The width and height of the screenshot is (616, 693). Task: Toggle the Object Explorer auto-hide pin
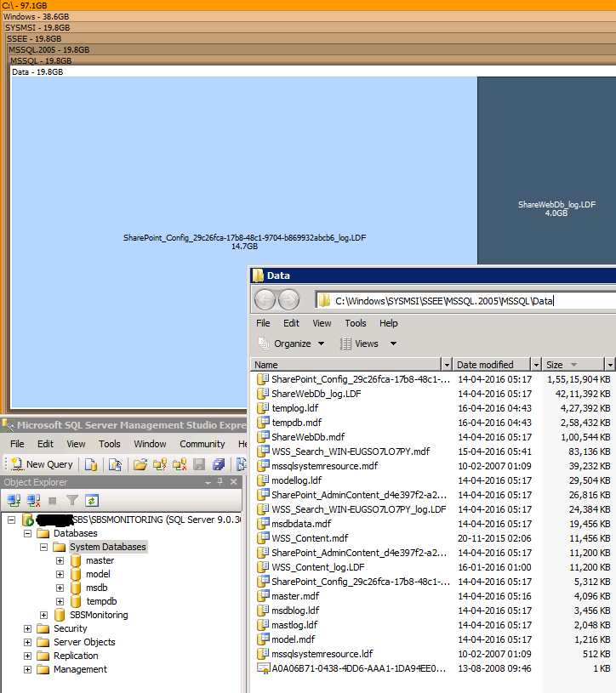tap(220, 482)
